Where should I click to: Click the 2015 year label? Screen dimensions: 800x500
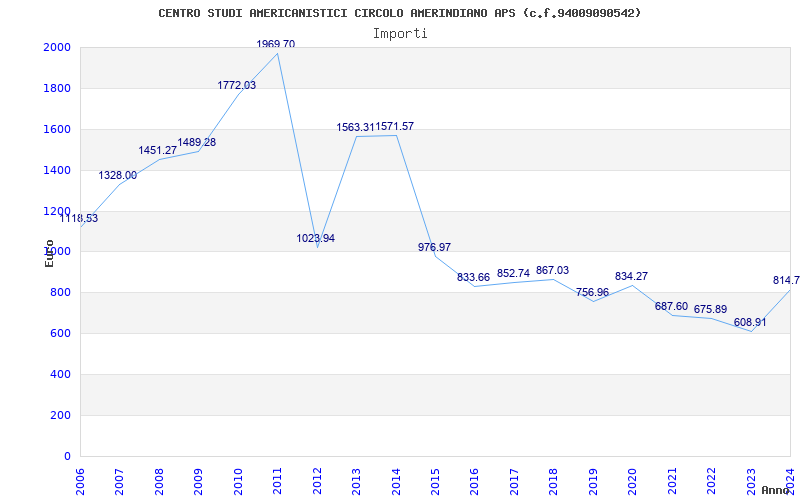pyautogui.click(x=436, y=481)
